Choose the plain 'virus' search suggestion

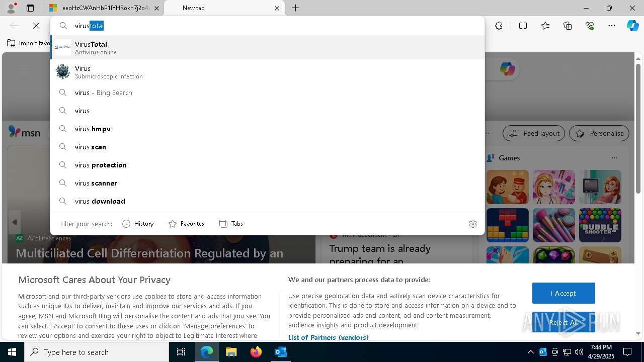pos(267,111)
